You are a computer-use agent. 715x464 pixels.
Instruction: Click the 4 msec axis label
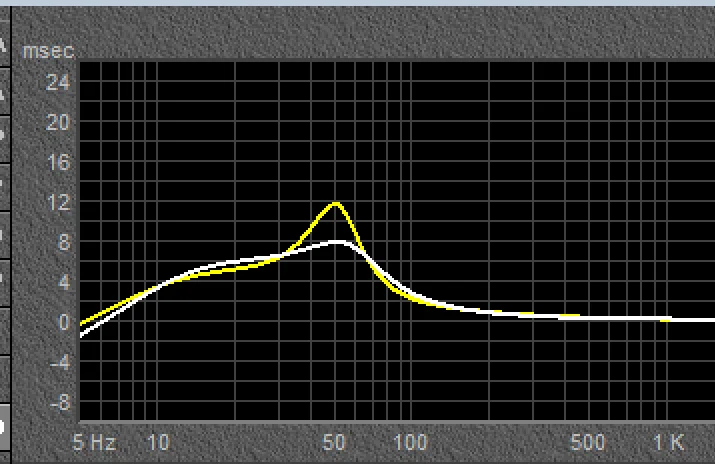tap(63, 282)
